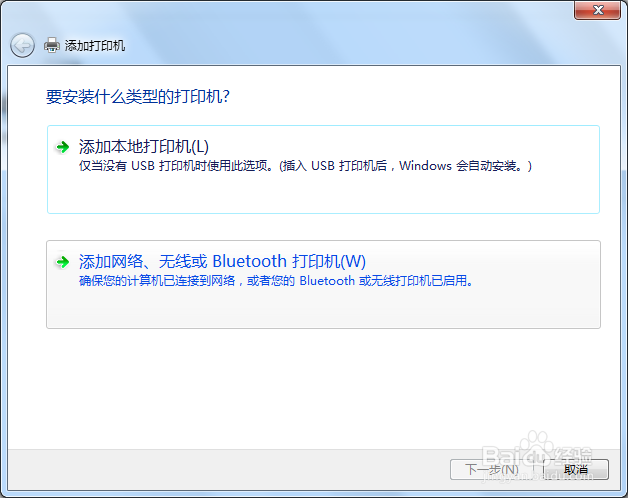This screenshot has width=628, height=498.
Task: Choose 添加网络、无线或 Bluetooth 打印机(W) option
Action: click(323, 284)
